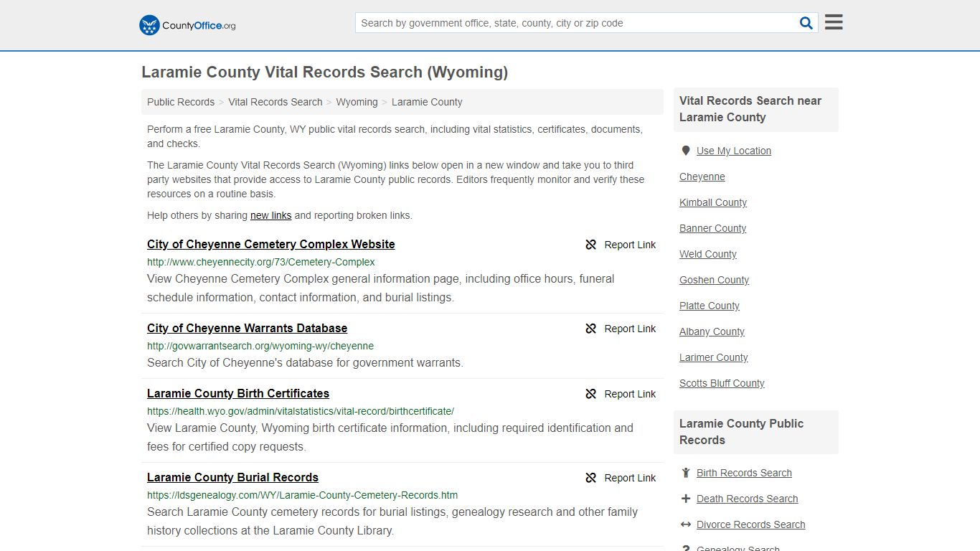This screenshot has width=980, height=551.
Task: Click description 'Search City of Cheyenne's database'
Action: coord(305,363)
